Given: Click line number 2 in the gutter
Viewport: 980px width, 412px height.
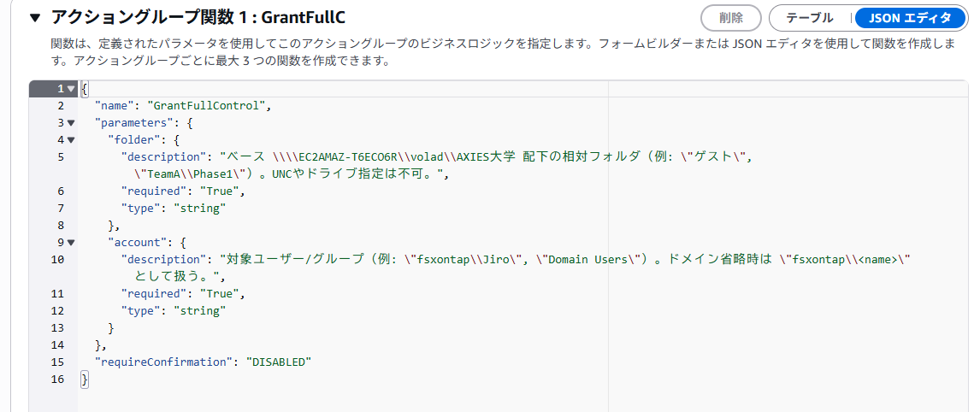Looking at the screenshot, I should [x=61, y=106].
